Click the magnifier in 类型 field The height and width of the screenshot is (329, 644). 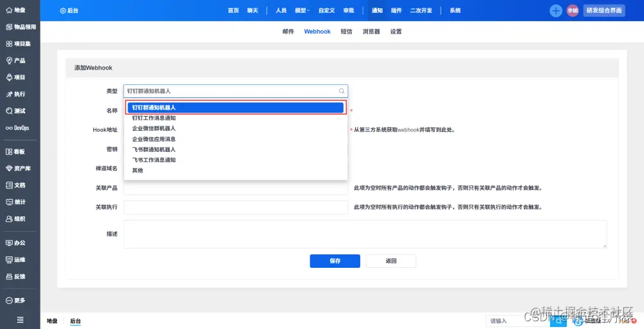coord(342,91)
